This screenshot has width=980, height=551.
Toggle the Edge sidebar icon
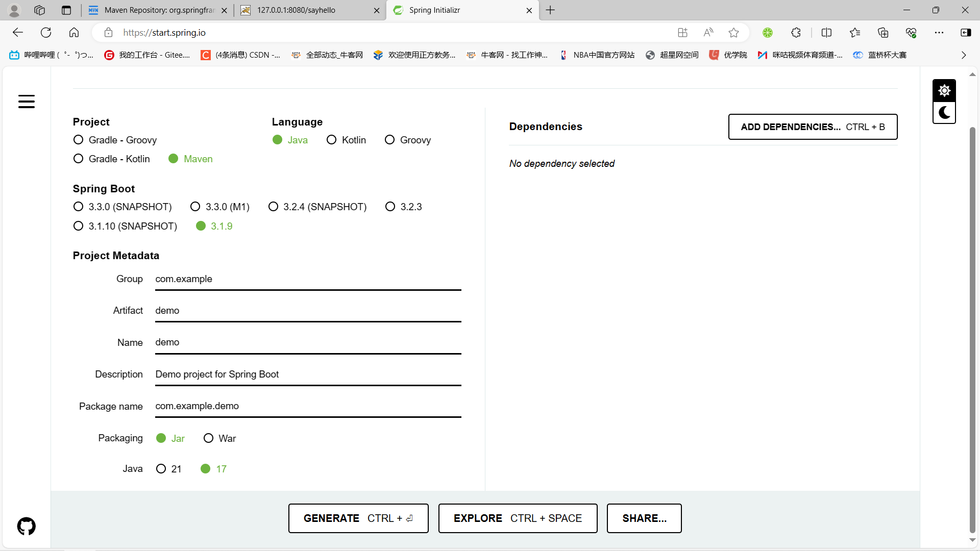point(966,33)
